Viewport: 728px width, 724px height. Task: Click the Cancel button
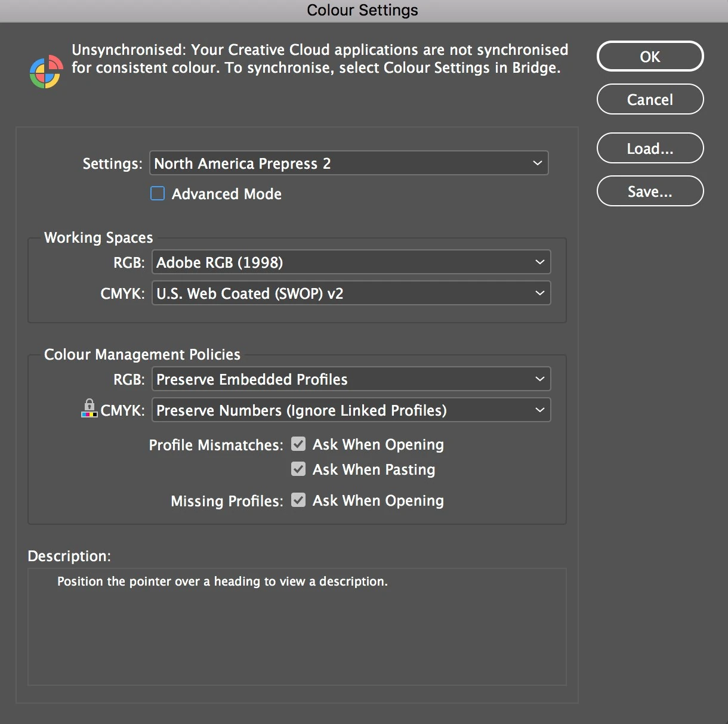pyautogui.click(x=650, y=100)
